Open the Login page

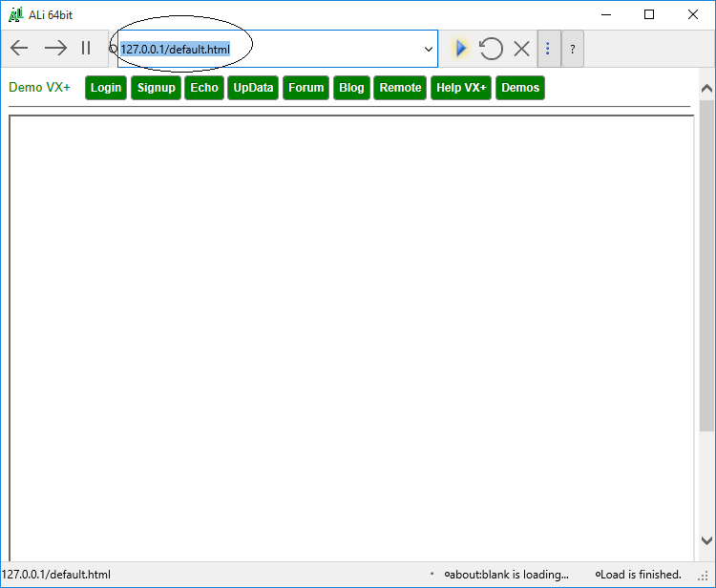[106, 88]
